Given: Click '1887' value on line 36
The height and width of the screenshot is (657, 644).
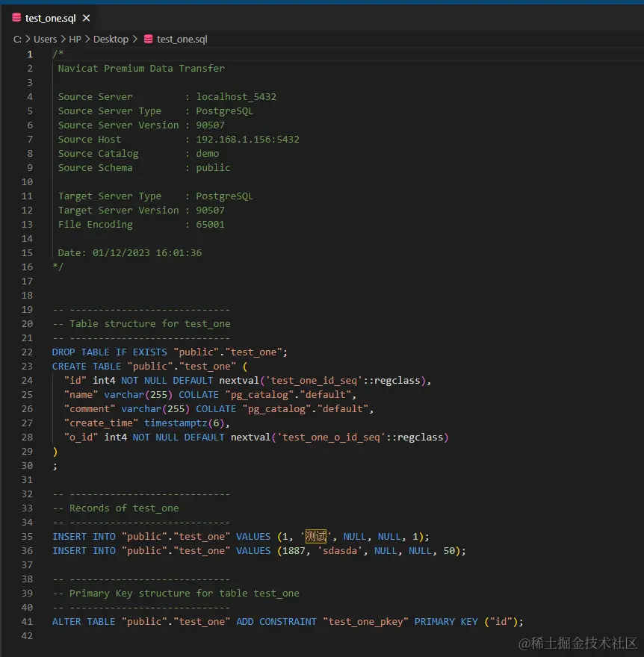Looking at the screenshot, I should [294, 551].
